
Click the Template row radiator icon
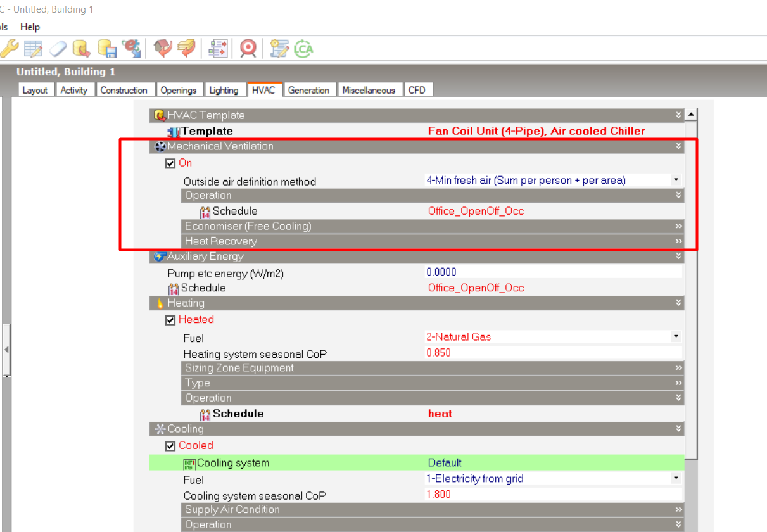[174, 132]
